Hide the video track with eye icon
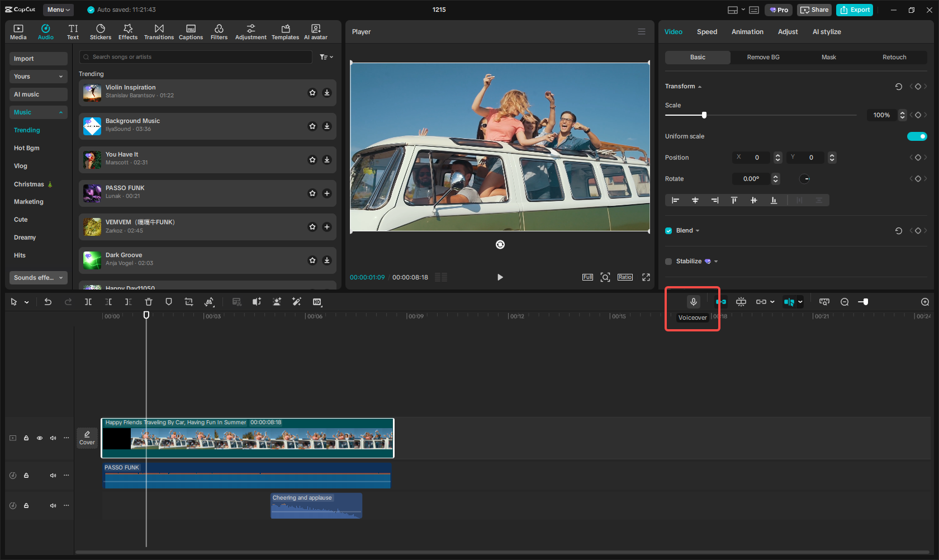939x560 pixels. [40, 438]
